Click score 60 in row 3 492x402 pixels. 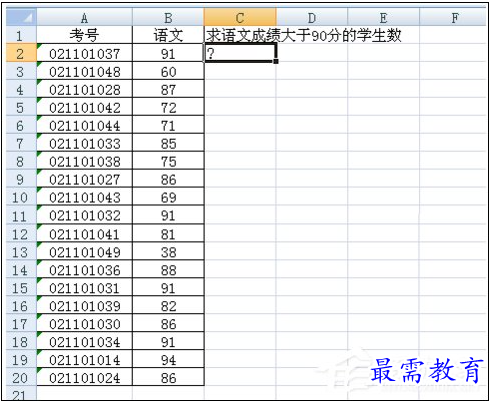(168, 71)
